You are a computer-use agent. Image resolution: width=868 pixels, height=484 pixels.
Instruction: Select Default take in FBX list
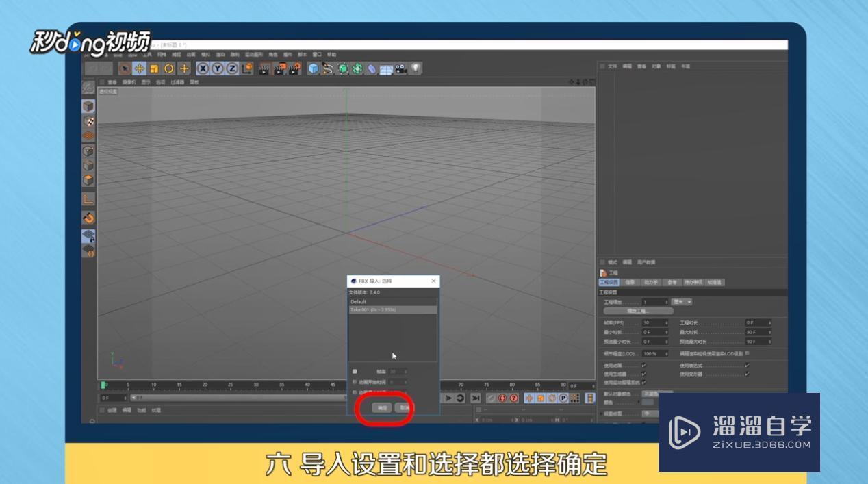point(392,301)
